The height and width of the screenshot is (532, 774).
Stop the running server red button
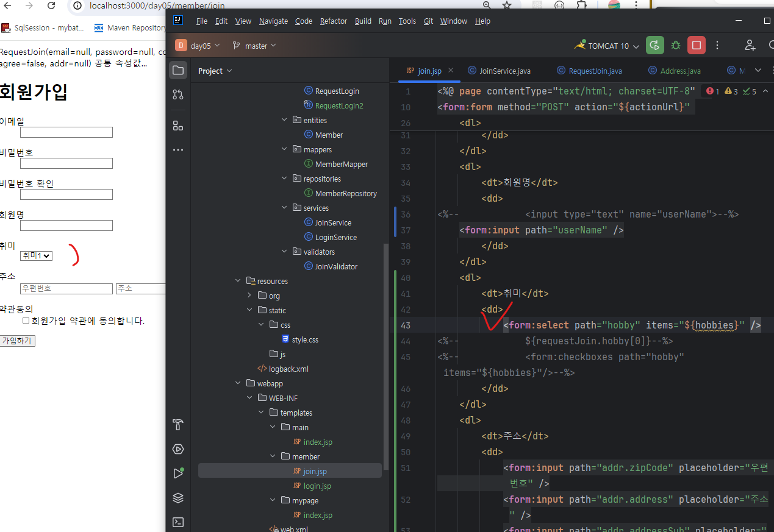coord(696,45)
